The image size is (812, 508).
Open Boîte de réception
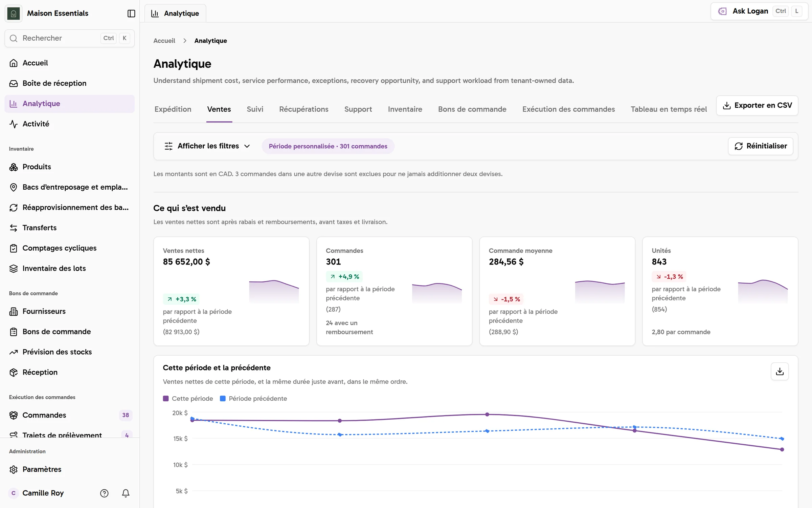(69, 83)
